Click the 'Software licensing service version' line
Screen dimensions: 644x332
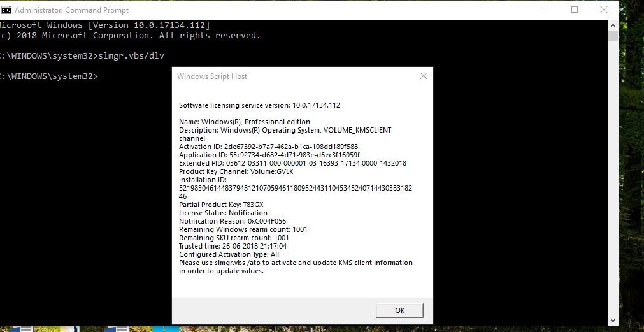click(259, 105)
